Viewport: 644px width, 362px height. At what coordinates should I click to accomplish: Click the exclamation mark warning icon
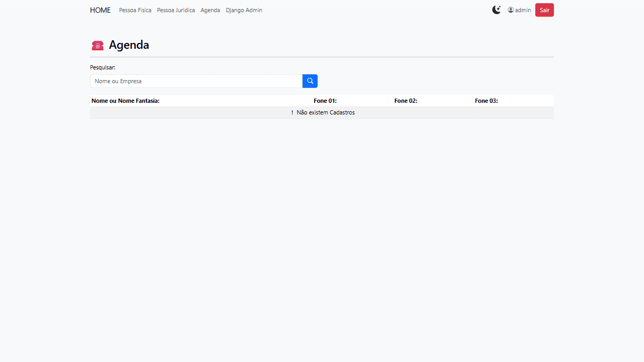[292, 112]
